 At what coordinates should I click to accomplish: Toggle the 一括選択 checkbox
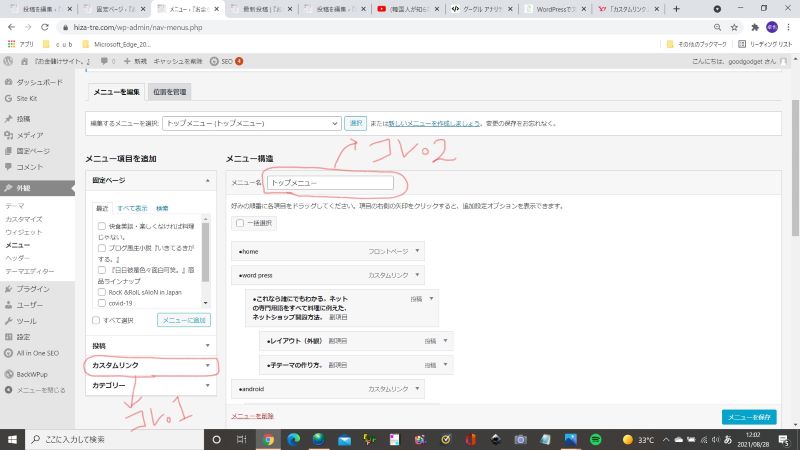pyautogui.click(x=240, y=223)
